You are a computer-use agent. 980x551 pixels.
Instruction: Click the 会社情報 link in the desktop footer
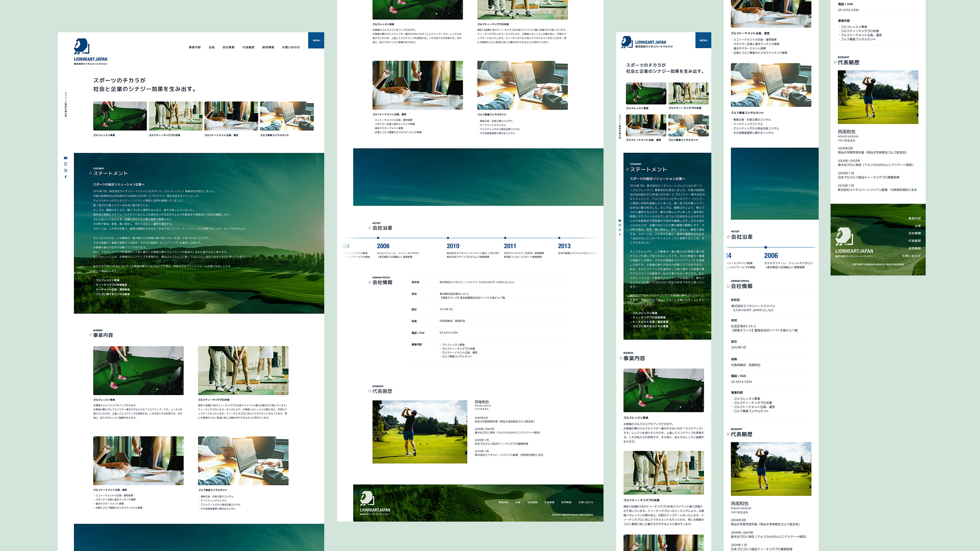[532, 502]
